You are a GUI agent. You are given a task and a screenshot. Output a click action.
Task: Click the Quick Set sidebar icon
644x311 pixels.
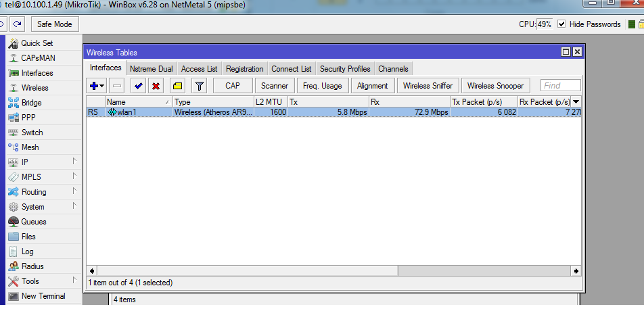(14, 43)
